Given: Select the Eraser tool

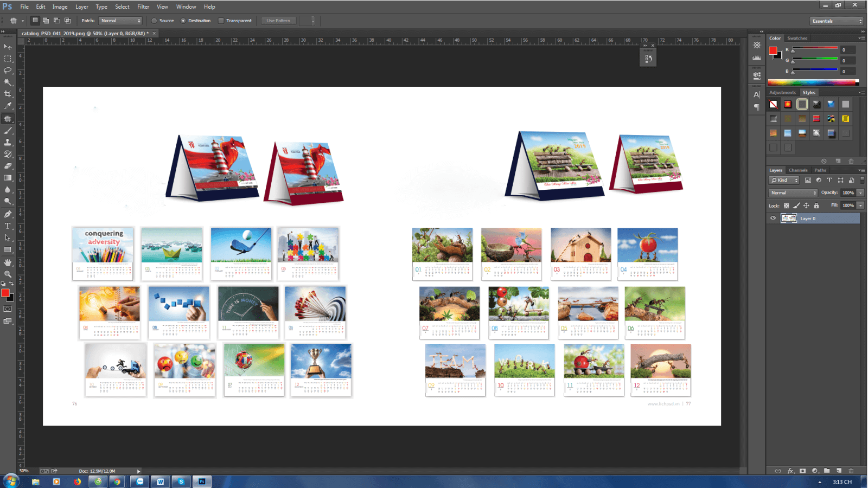Looking at the screenshot, I should pos(8,166).
